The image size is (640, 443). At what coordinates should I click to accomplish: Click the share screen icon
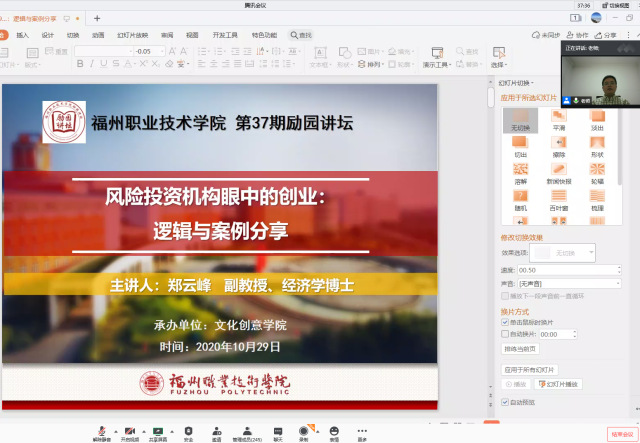point(158,429)
